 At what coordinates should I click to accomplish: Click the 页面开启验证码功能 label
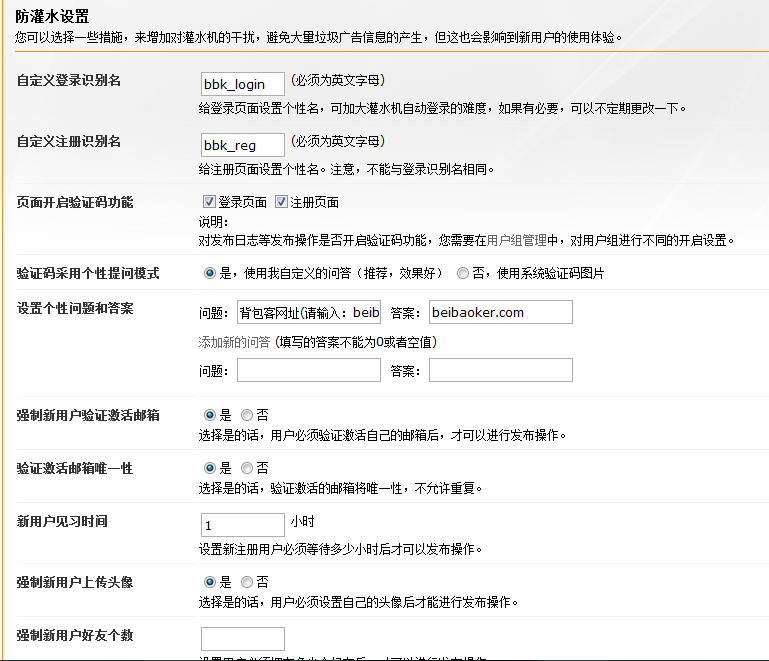point(75,202)
